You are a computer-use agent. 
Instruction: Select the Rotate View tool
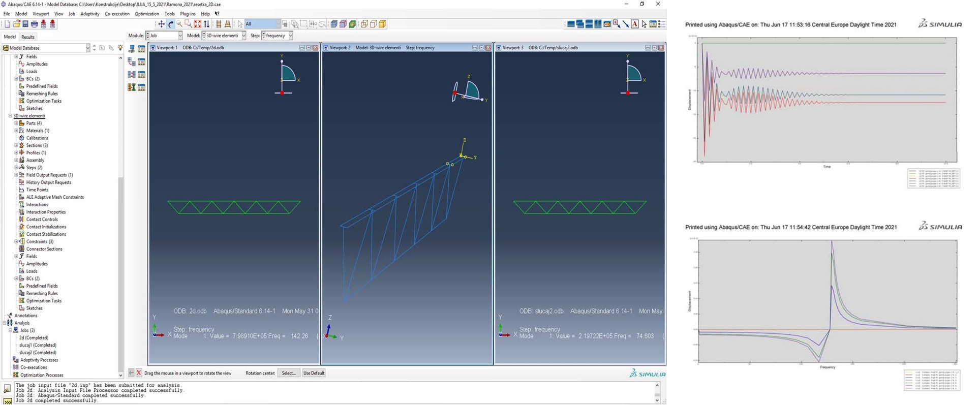point(170,24)
